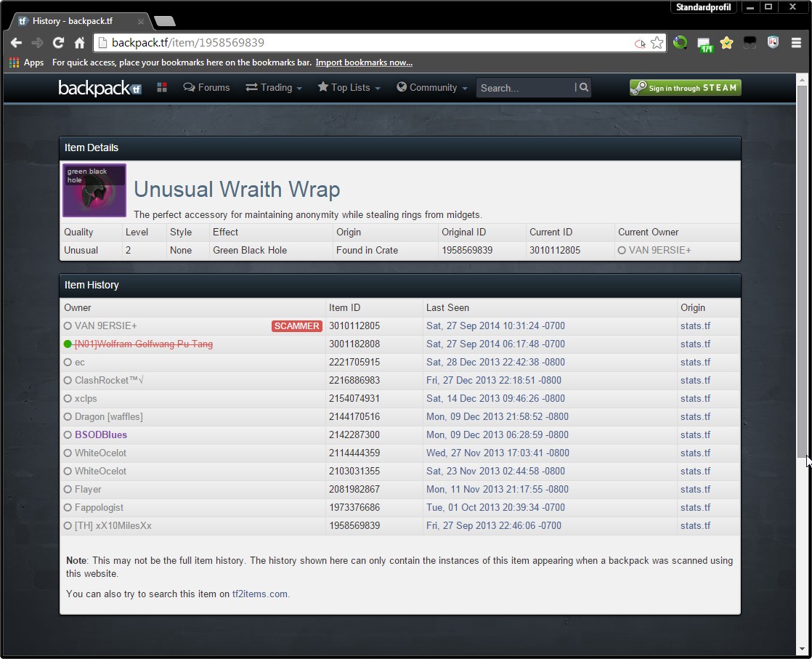Screen dimensions: 812x659
Task: Bookmark this page with the star icon
Action: pos(657,42)
